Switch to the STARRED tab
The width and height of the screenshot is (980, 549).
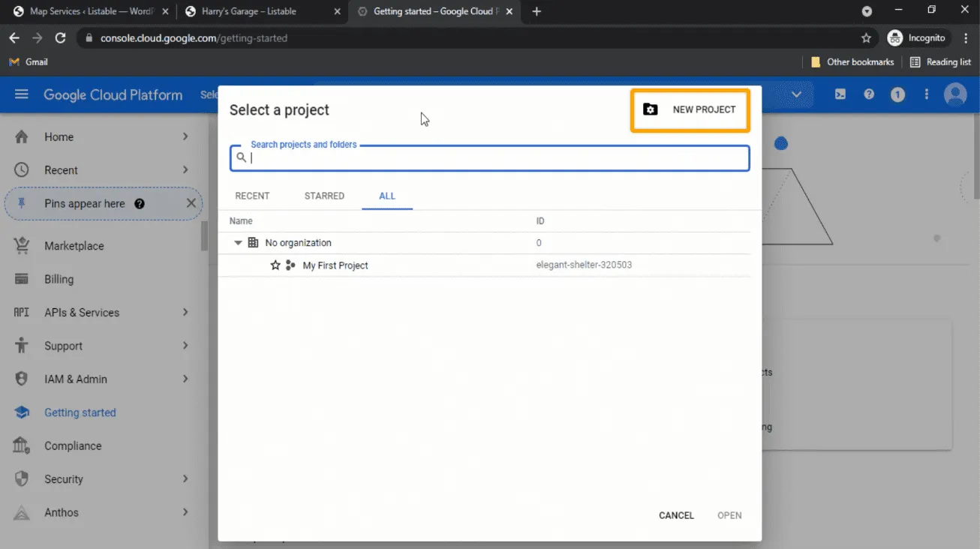(324, 196)
